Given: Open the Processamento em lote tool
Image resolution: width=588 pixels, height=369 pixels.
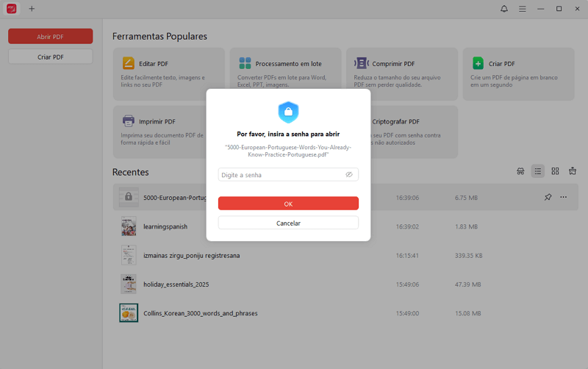Looking at the screenshot, I should point(245,63).
